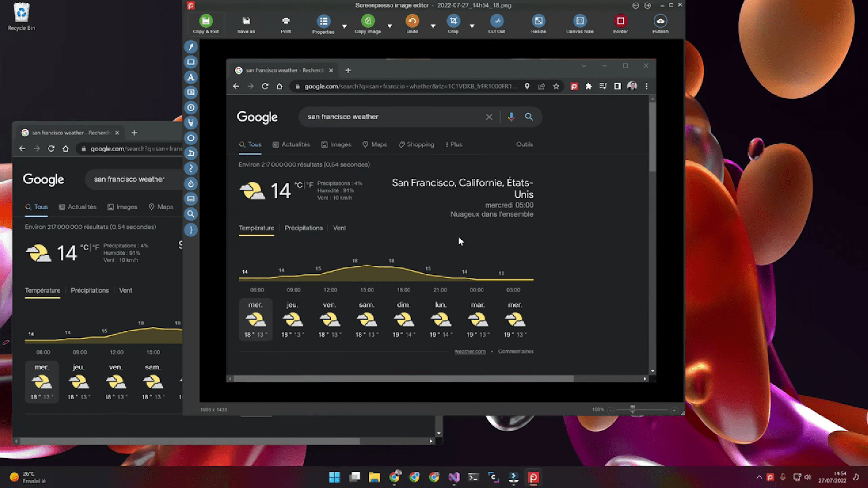868x488 pixels.
Task: Select the numbering steps tool
Action: (x=190, y=108)
